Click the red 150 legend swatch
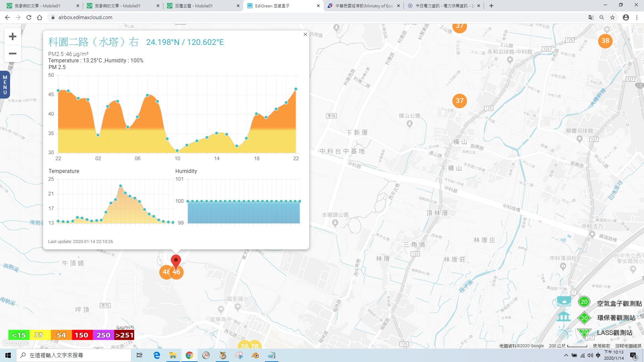 click(x=82, y=335)
